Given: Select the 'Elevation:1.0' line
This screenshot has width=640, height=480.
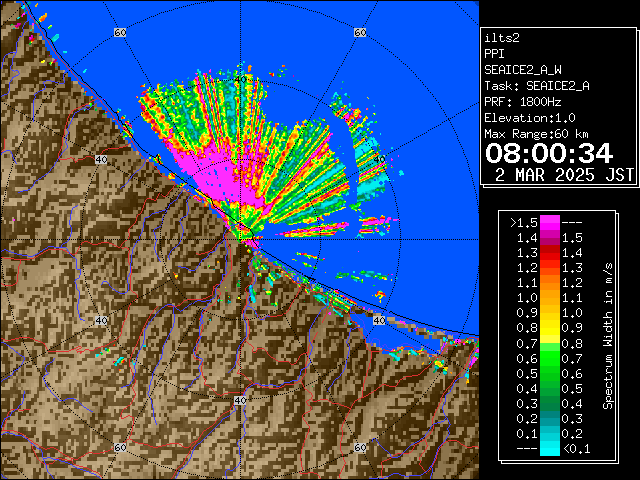Looking at the screenshot, I should pos(530,118).
